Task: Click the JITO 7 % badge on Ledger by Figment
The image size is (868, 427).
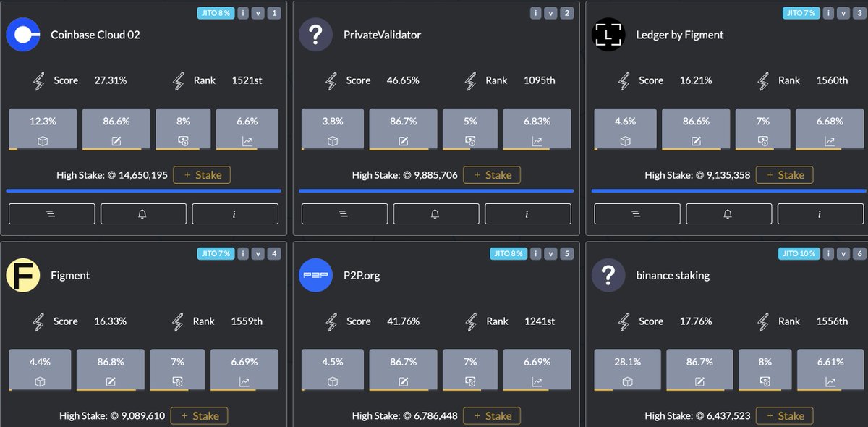Action: click(800, 12)
